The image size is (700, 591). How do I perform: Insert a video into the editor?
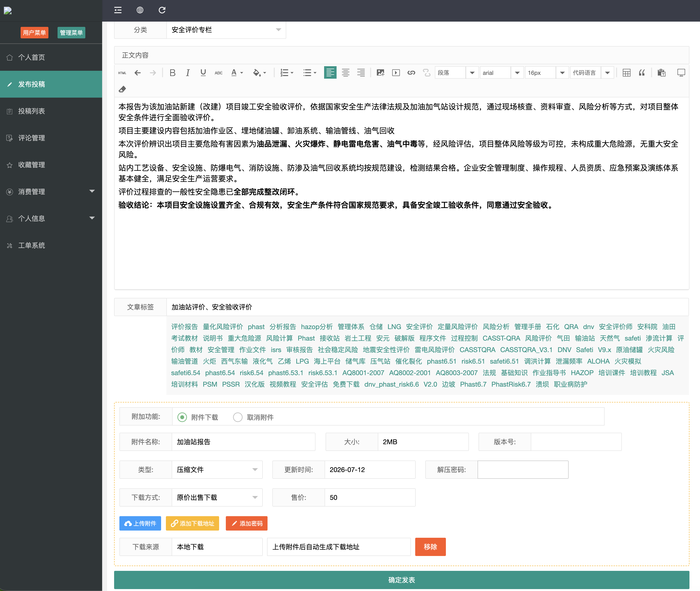pyautogui.click(x=396, y=73)
